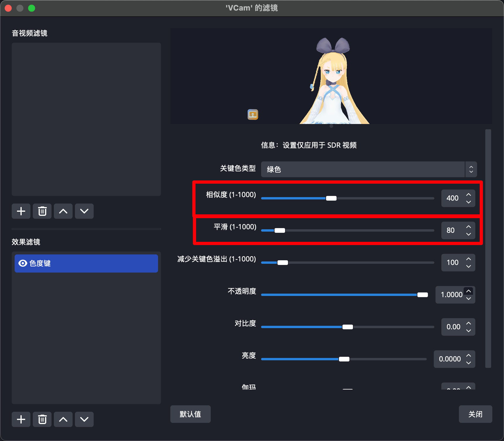The width and height of the screenshot is (504, 441).
Task: Remove the selected effect filter
Action: 42,419
